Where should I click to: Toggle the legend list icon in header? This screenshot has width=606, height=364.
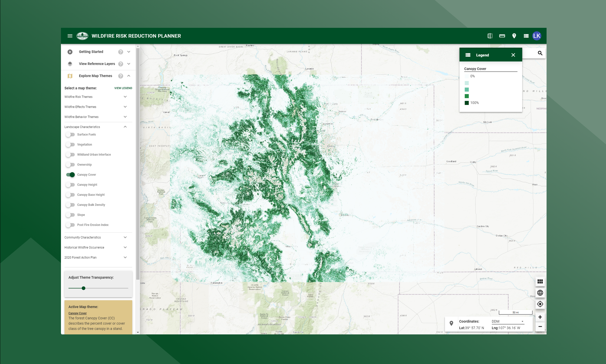click(x=526, y=36)
